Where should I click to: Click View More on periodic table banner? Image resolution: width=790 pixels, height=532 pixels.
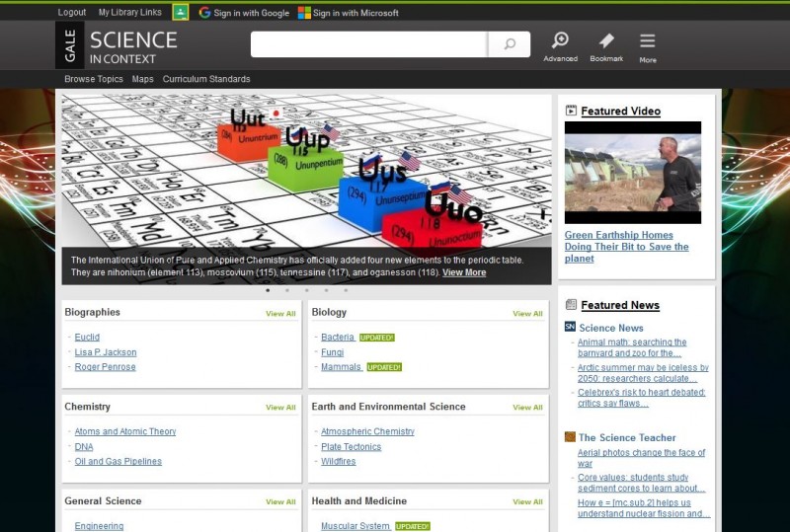(x=464, y=272)
